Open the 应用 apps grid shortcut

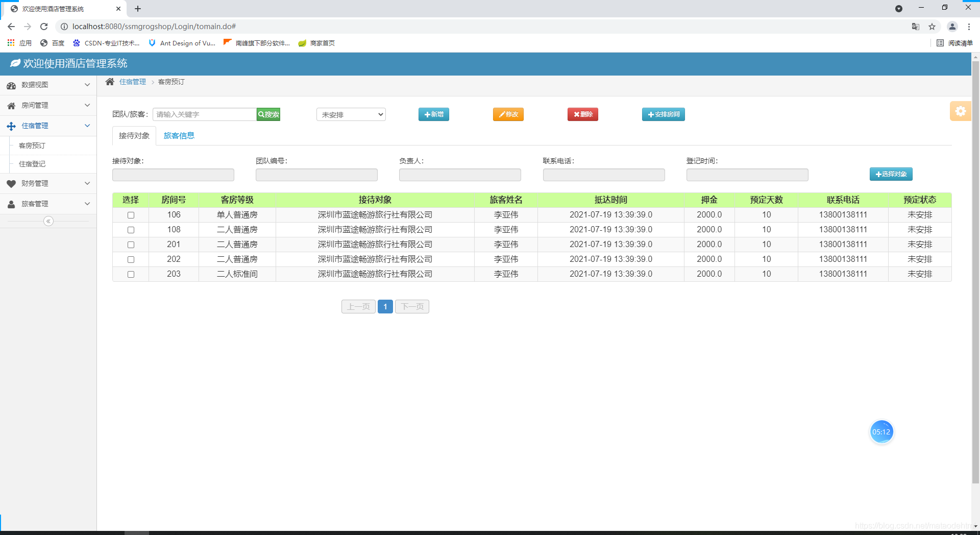click(x=19, y=43)
